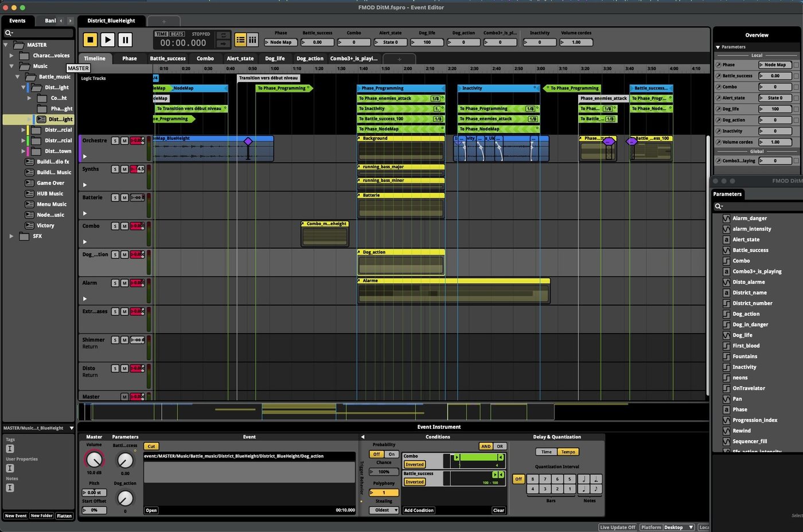Click the Combo parameter icon in the Parameters list
This screenshot has height=532, width=803.
[x=726, y=261]
